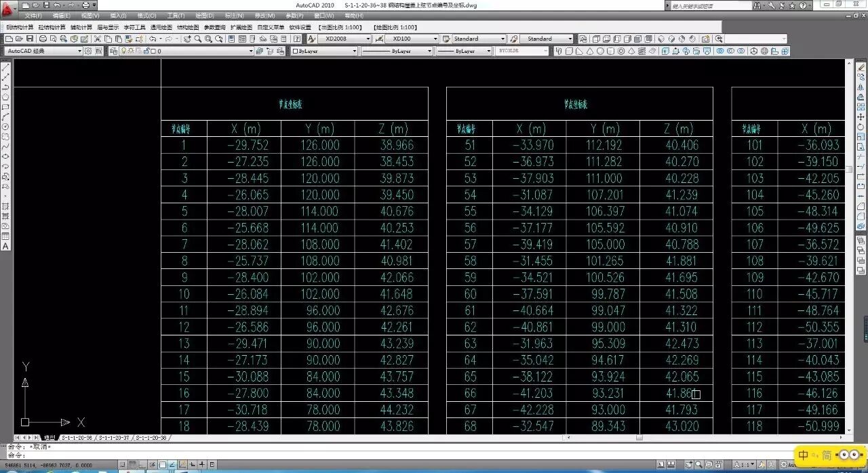Toggle Show Lineweight in the status bar
The height and width of the screenshot is (473, 868).
click(202, 465)
